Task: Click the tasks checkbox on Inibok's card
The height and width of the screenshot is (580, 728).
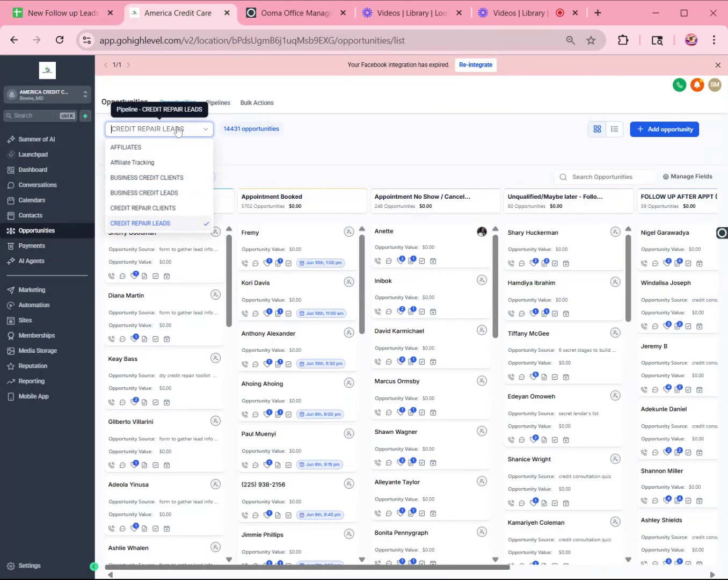Action: (422, 311)
